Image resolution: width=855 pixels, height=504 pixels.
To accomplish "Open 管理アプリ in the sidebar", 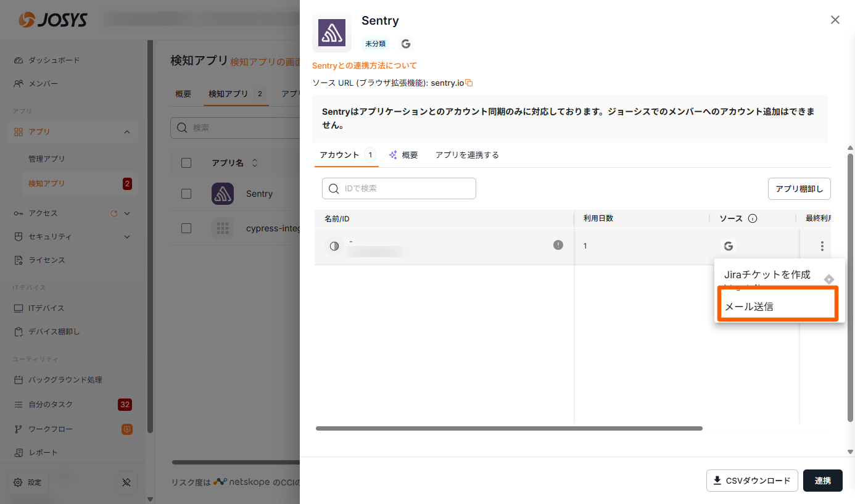I will click(47, 159).
